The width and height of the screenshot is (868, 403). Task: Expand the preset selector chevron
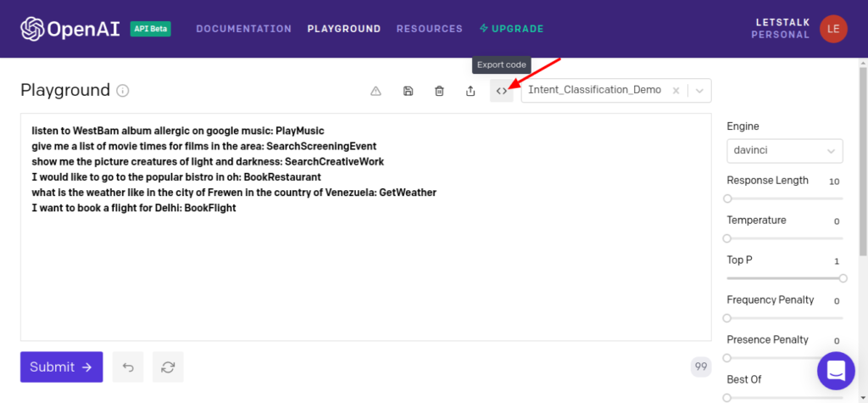699,91
